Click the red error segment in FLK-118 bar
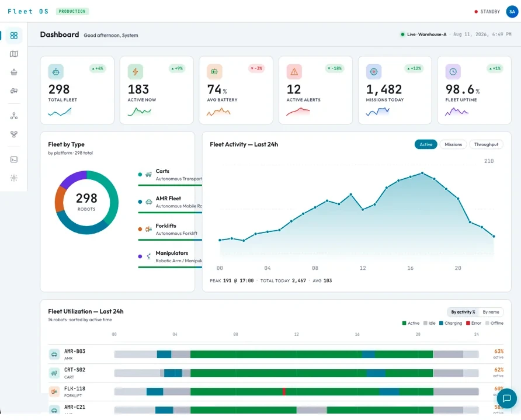This screenshot has height=420, width=521. pyautogui.click(x=284, y=392)
